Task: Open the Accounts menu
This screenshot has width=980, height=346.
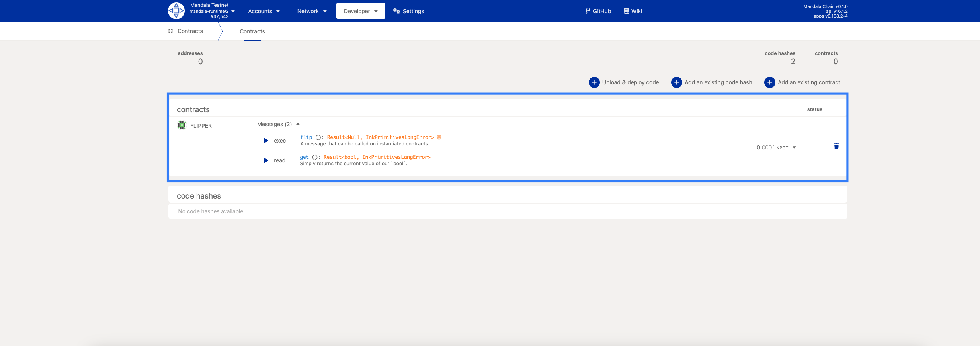Action: pos(264,11)
